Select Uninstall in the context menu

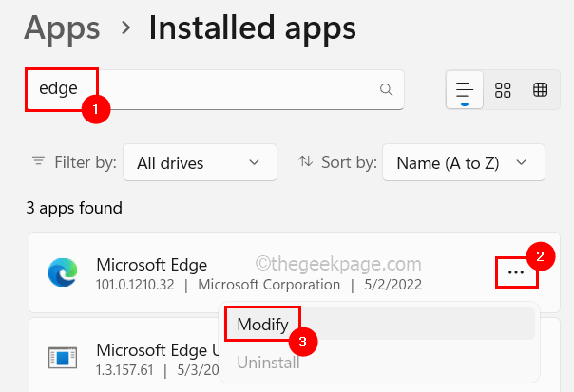tap(269, 362)
